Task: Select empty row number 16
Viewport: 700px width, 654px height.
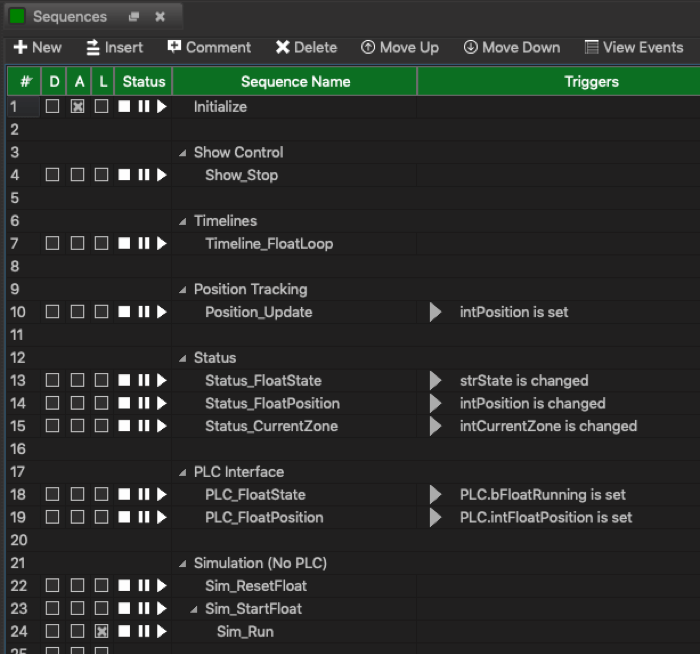Action: pos(18,449)
